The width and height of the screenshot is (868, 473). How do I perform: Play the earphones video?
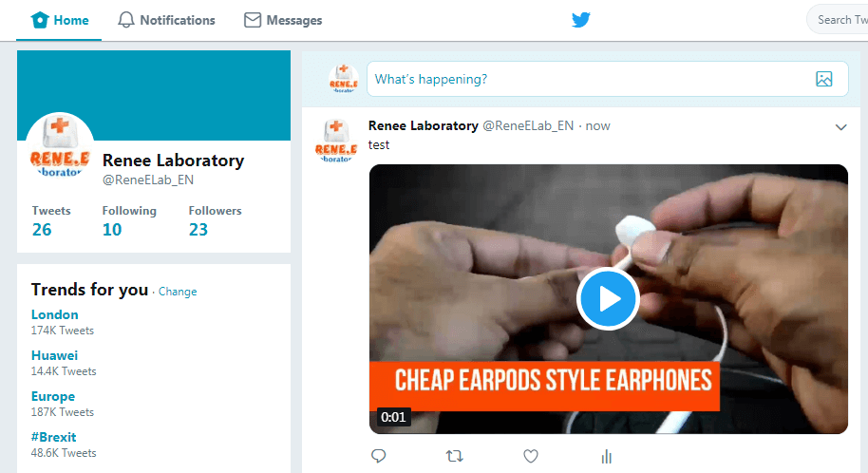[608, 299]
